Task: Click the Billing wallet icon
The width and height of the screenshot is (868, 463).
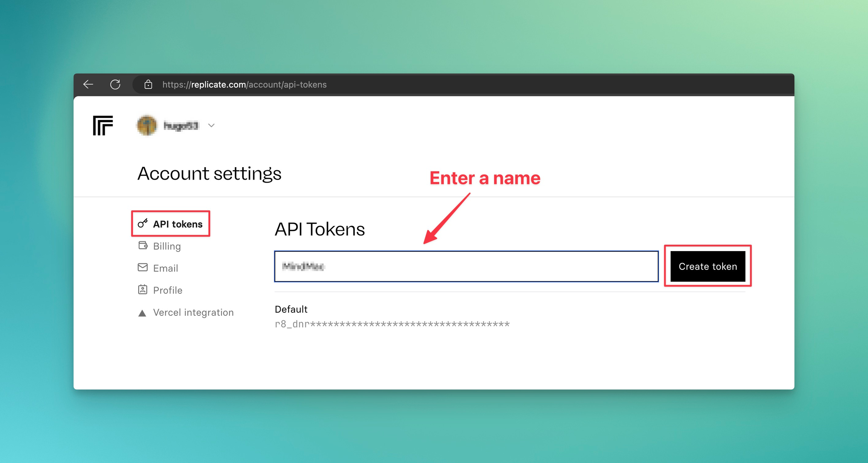Action: [x=143, y=245]
